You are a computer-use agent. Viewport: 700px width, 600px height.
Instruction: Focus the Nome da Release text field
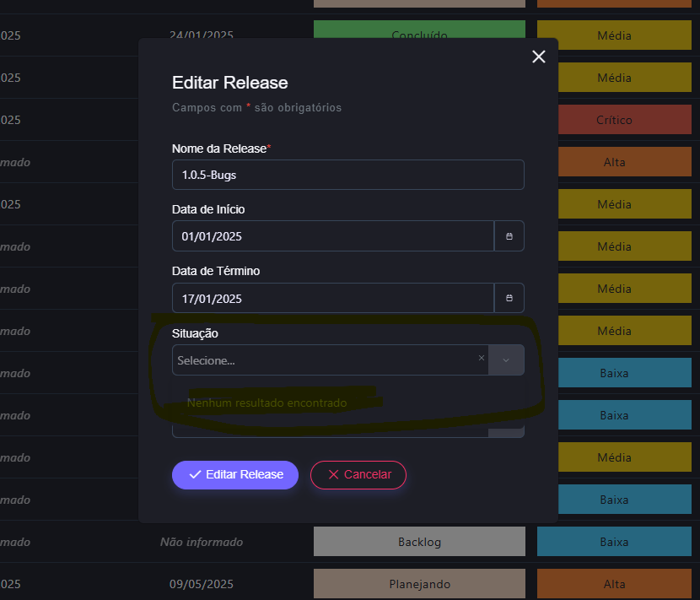347,175
